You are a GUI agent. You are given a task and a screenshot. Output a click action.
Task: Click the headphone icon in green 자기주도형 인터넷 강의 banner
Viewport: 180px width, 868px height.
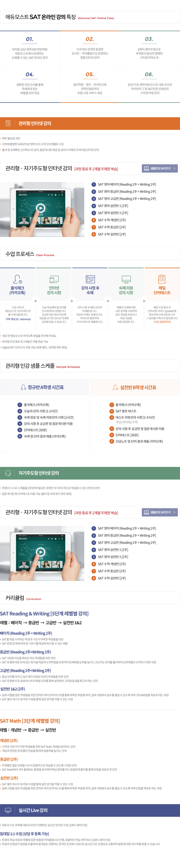click(8, 473)
